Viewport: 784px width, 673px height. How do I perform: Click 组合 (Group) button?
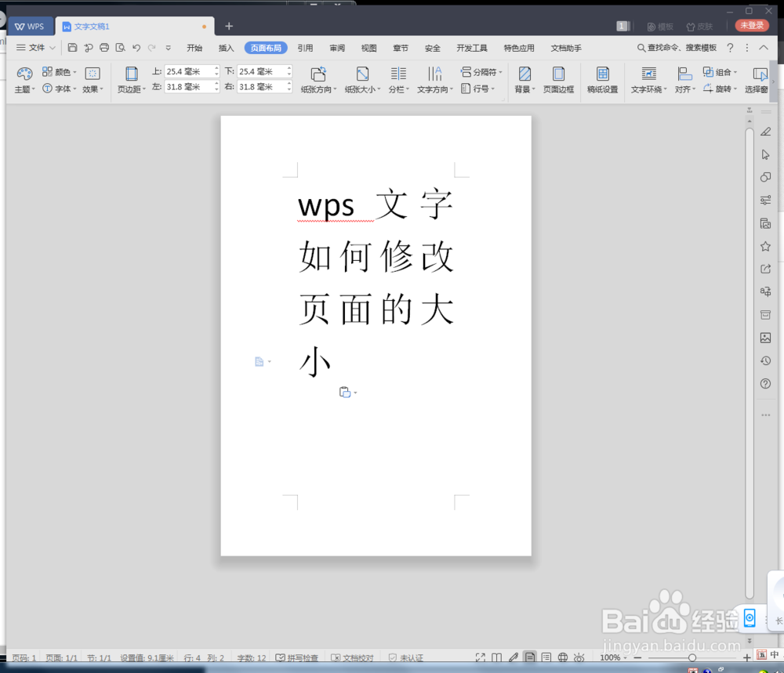coord(720,72)
